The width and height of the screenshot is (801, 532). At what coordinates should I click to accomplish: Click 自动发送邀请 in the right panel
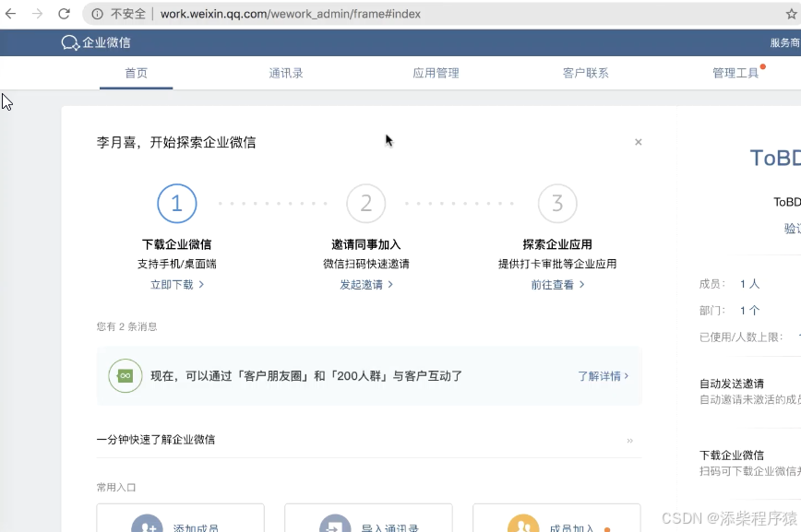coord(732,384)
